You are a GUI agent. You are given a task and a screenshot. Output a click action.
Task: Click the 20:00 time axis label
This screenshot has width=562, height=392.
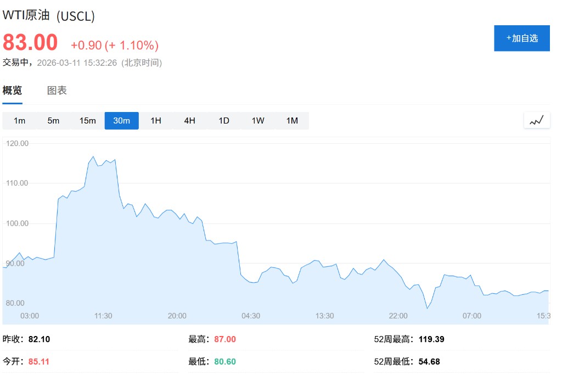177,316
